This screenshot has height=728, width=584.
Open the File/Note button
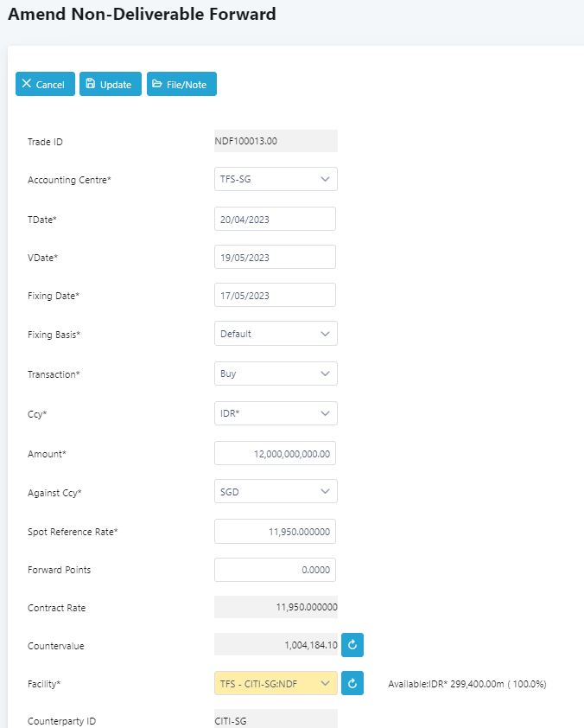(x=181, y=84)
